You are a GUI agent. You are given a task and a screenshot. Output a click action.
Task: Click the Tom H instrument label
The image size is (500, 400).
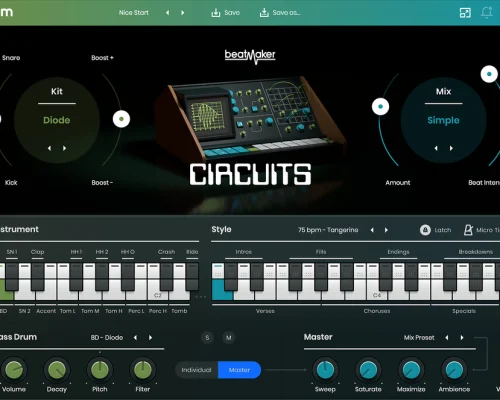[114, 311]
